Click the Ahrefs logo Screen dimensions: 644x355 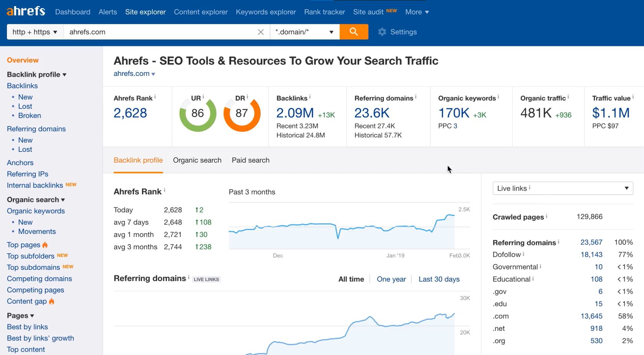tap(26, 11)
